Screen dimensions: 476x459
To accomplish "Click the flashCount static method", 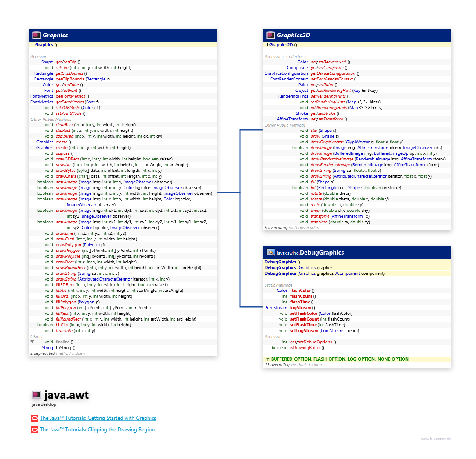I will coord(301,296).
